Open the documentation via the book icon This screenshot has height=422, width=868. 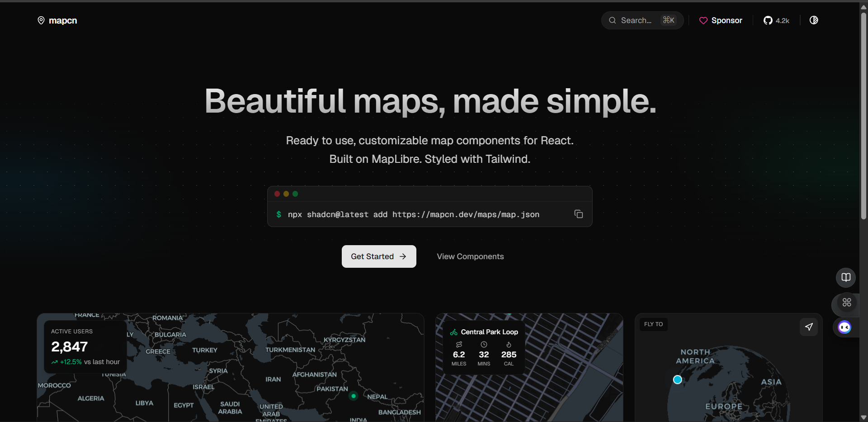[846, 277]
